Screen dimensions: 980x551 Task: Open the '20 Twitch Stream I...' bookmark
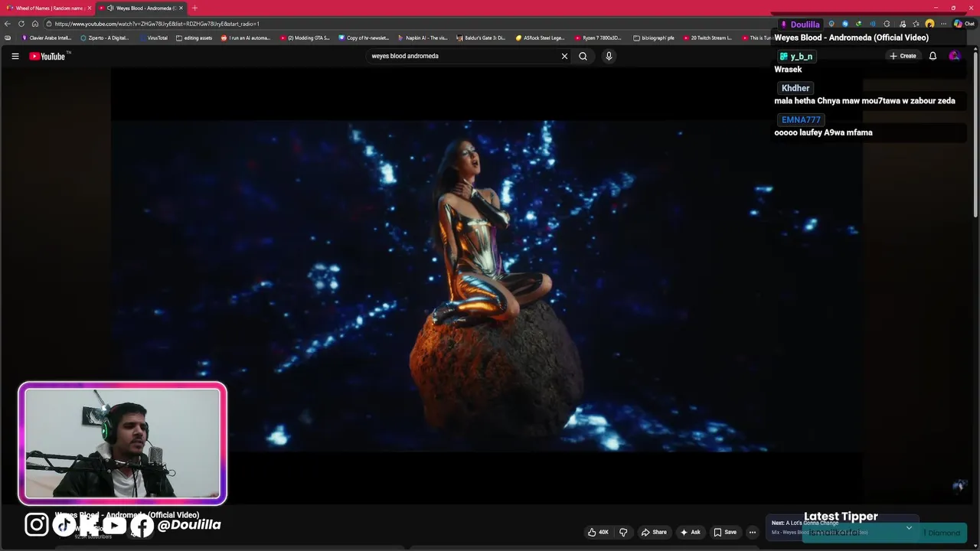(x=707, y=37)
